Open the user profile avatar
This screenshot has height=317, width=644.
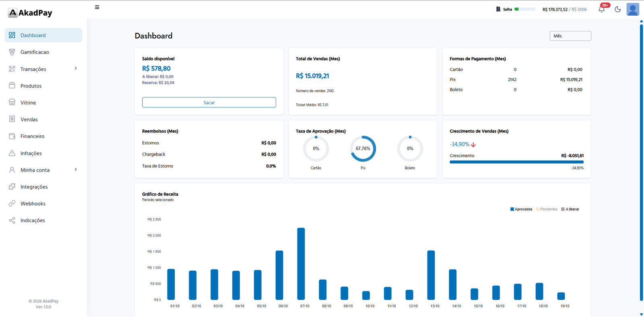(x=633, y=9)
